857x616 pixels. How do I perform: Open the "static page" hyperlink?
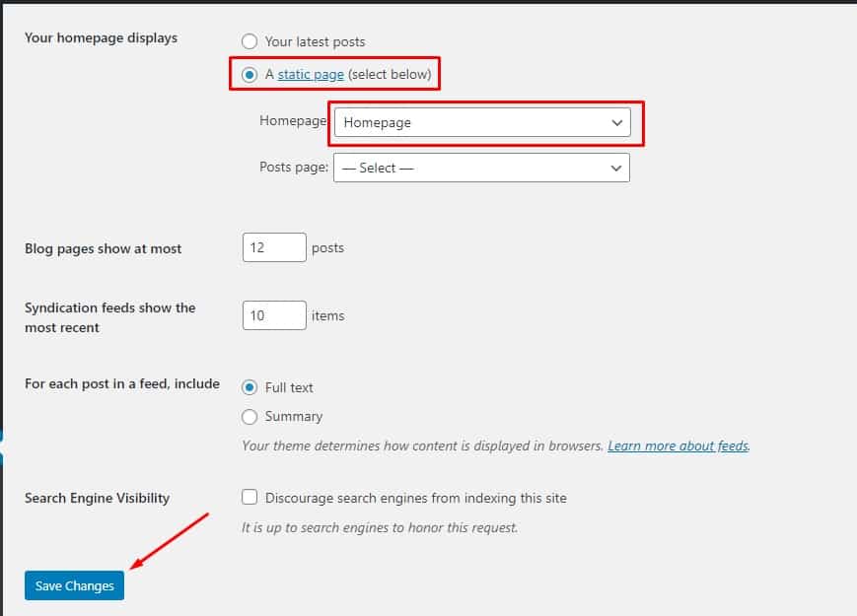click(x=311, y=74)
